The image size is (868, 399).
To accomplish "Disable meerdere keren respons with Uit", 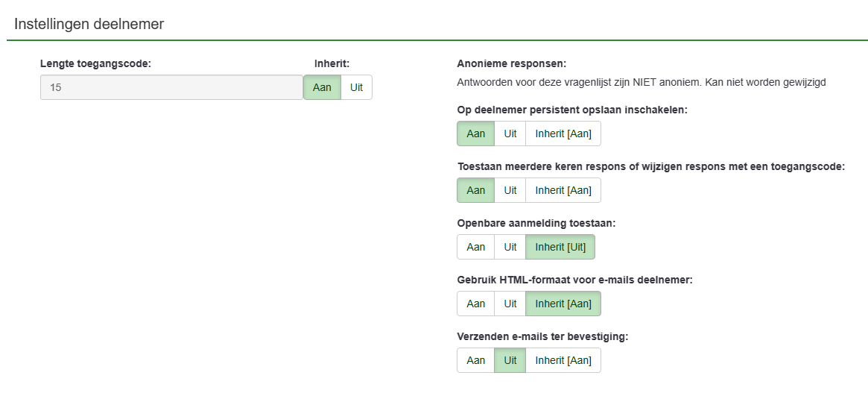I will (510, 190).
